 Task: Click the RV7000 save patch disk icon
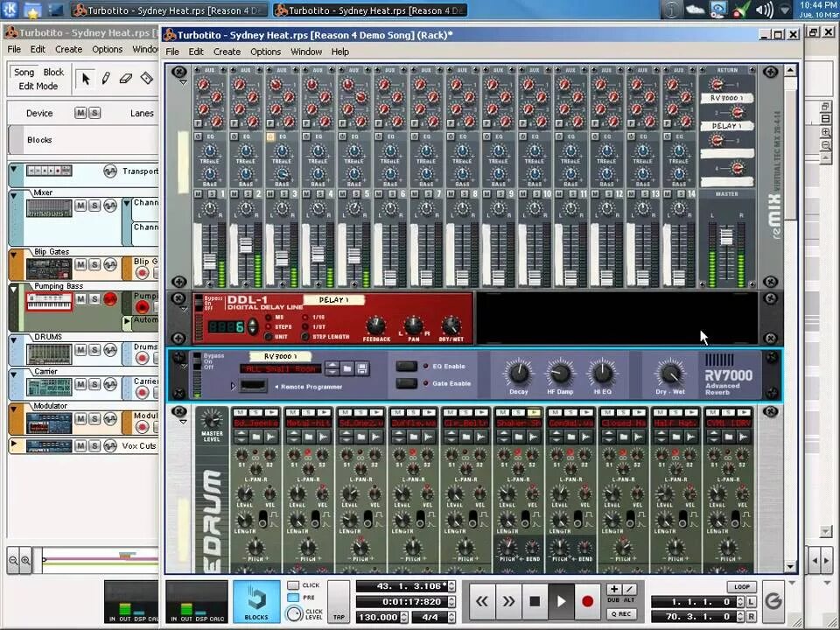[361, 368]
